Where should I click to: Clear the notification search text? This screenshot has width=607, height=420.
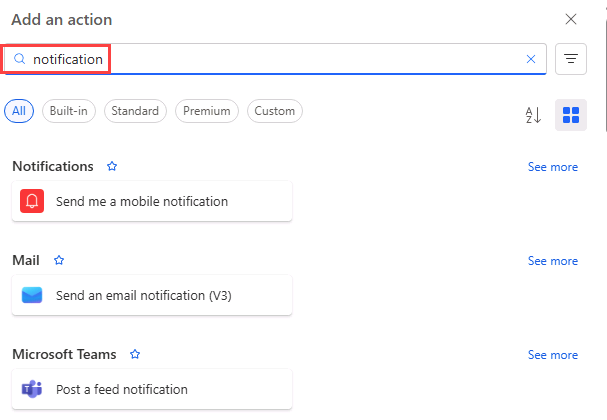(531, 59)
